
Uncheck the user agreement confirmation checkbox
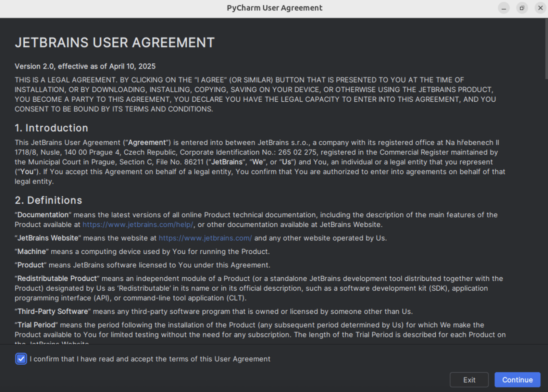tap(21, 359)
